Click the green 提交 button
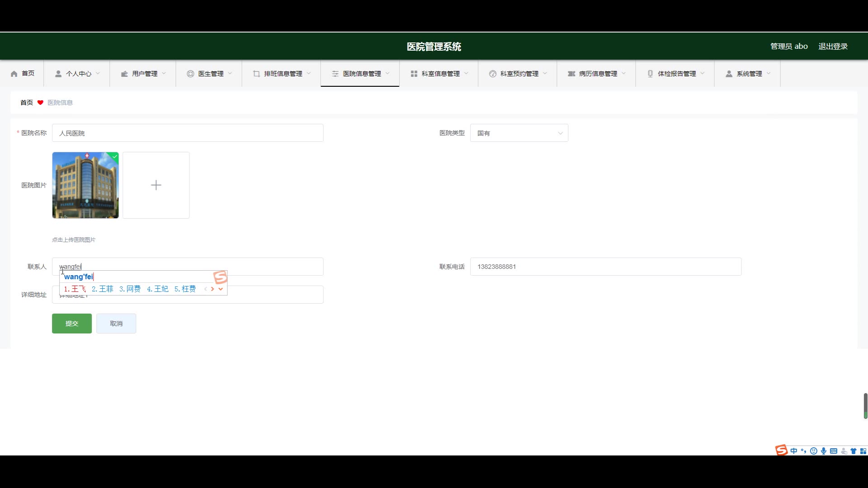This screenshot has width=868, height=488. pyautogui.click(x=72, y=324)
